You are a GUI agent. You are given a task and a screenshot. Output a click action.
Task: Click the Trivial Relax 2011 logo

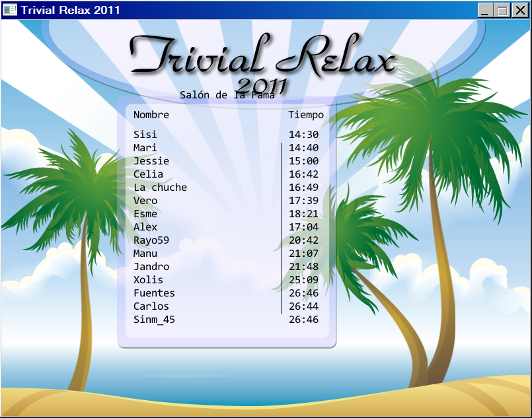(x=262, y=63)
